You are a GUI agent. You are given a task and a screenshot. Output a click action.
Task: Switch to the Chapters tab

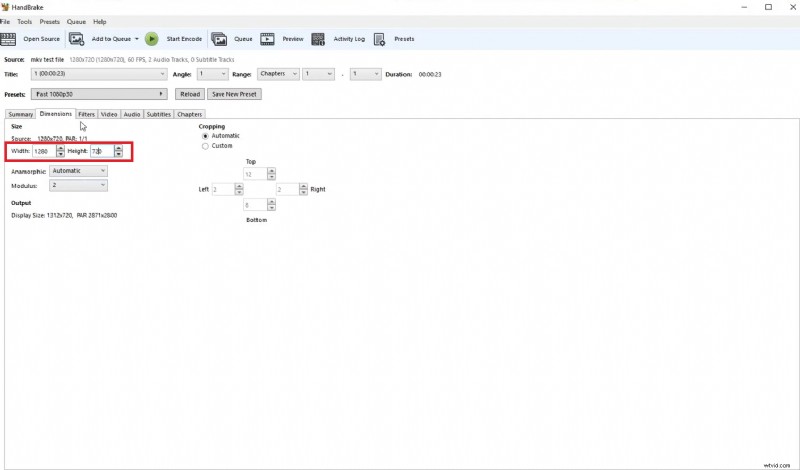[190, 114]
